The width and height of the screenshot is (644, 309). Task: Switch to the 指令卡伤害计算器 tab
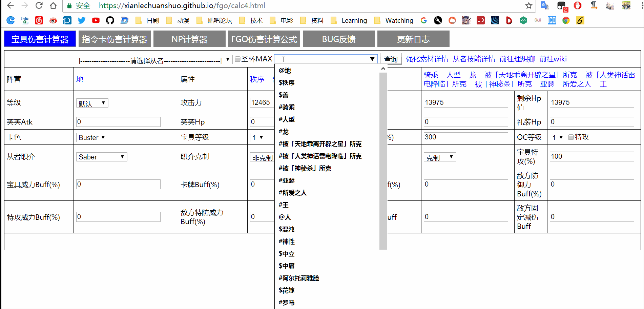click(115, 39)
